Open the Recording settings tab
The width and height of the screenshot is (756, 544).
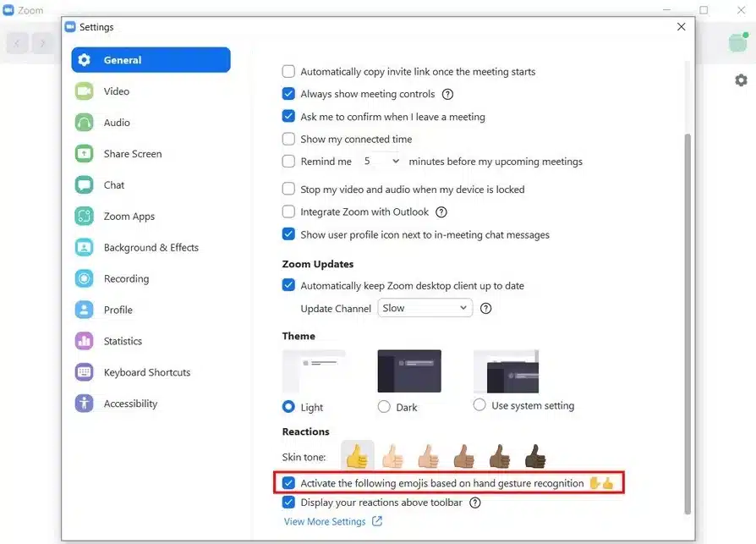(151, 278)
